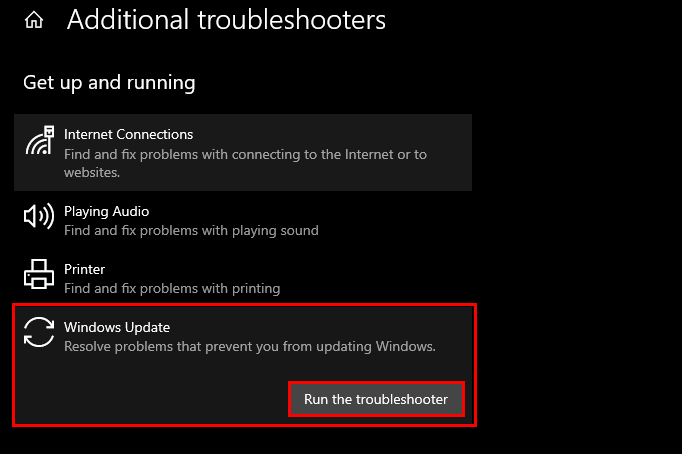Open the Playing Audio troubleshooter title
682x454 pixels.
[x=106, y=212]
